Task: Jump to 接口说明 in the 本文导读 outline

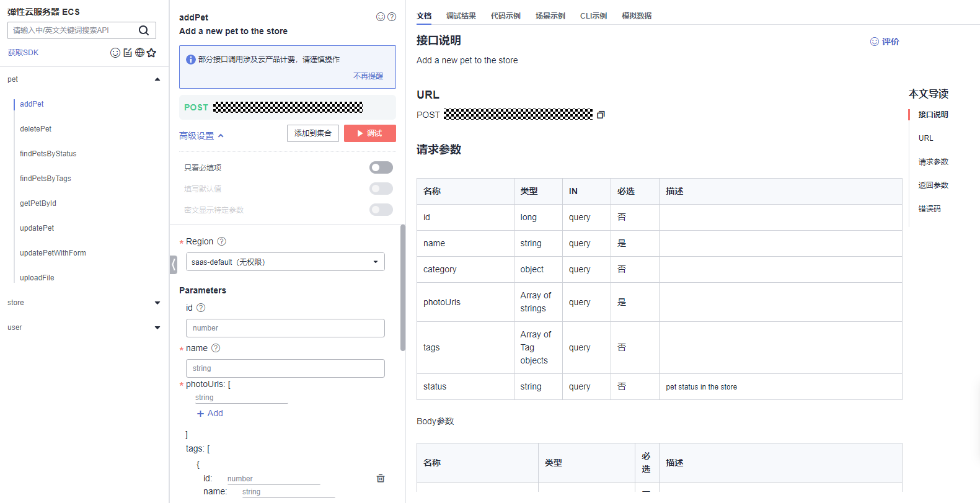Action: pyautogui.click(x=933, y=115)
